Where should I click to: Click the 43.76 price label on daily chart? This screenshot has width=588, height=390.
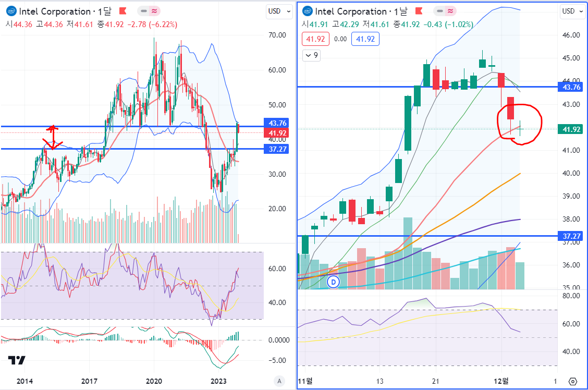click(571, 88)
